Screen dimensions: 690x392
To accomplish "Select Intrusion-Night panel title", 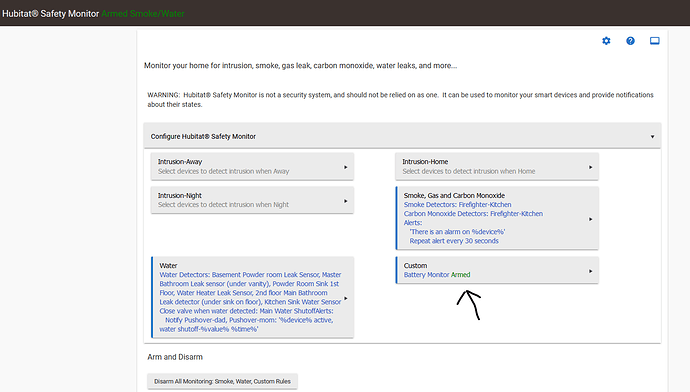I will click(x=180, y=195).
